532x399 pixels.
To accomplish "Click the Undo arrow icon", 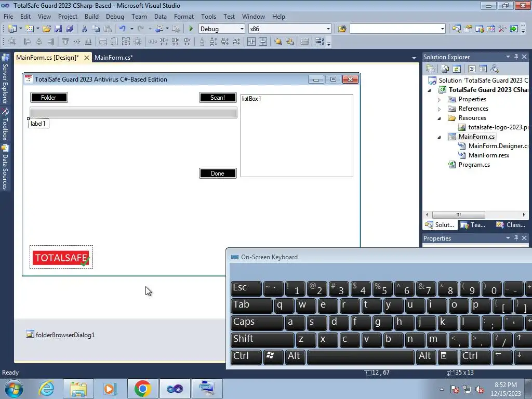I will coord(123,29).
